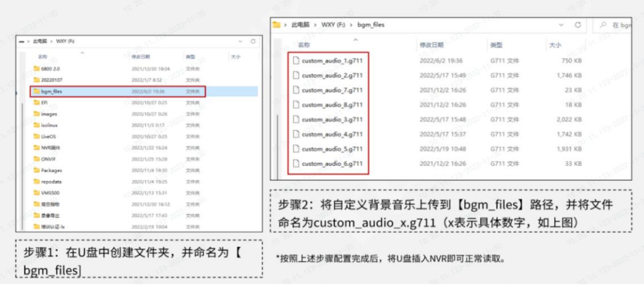Viewport: 644px width, 287px height.
Task: Click the 培训认证-lx folder icon
Action: click(36, 227)
